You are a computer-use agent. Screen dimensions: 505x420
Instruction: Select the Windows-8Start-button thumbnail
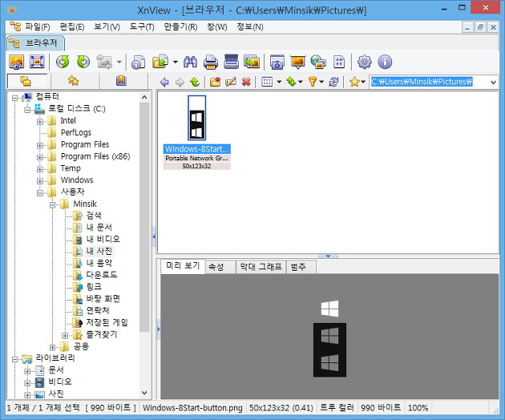click(x=196, y=118)
